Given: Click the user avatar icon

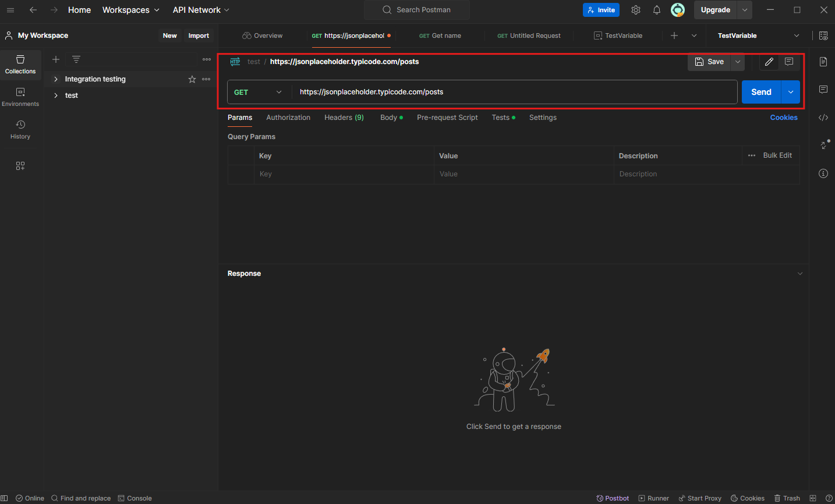Looking at the screenshot, I should [x=678, y=10].
